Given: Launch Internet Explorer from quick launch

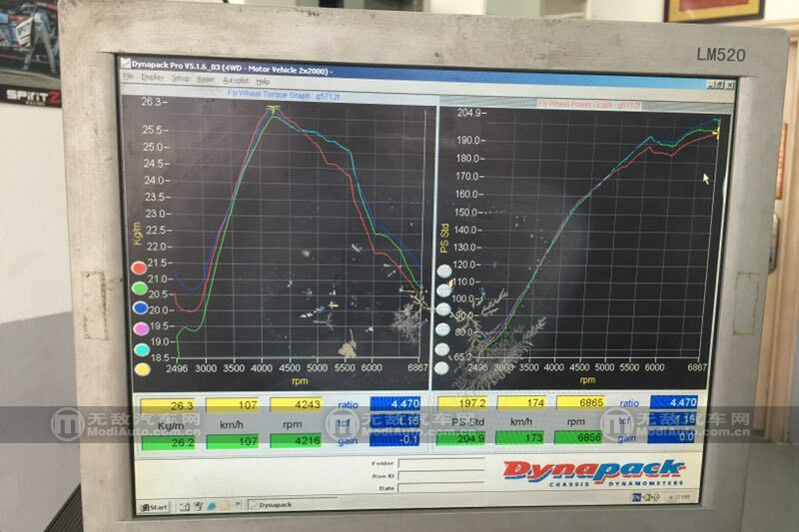Looking at the screenshot, I should click(x=211, y=506).
